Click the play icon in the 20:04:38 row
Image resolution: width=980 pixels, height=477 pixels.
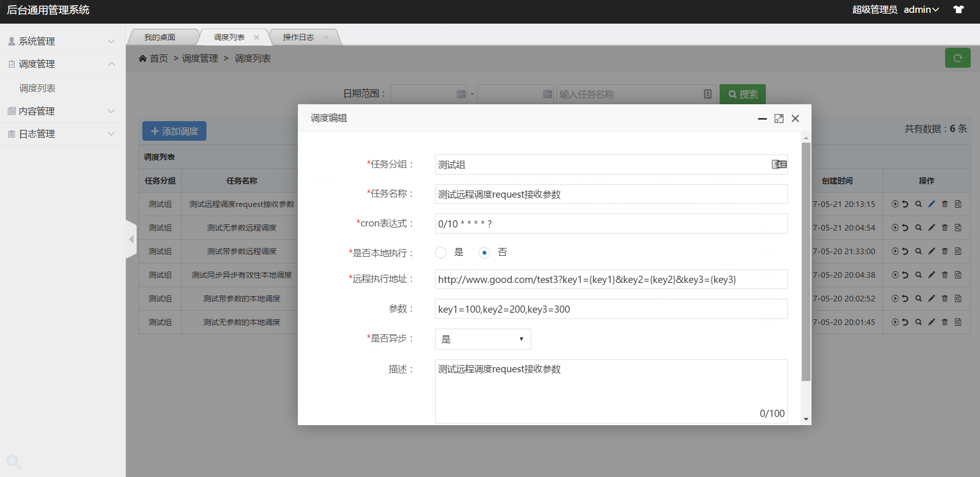pyautogui.click(x=895, y=275)
